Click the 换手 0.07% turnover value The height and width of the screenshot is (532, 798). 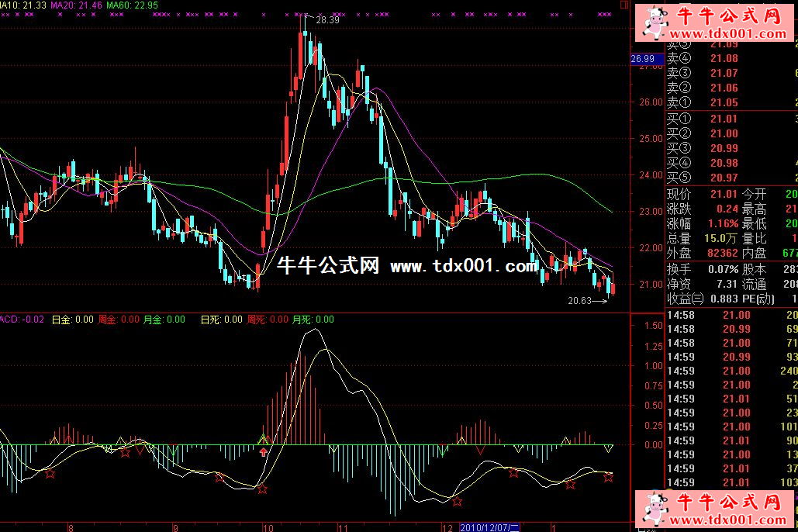tap(723, 269)
